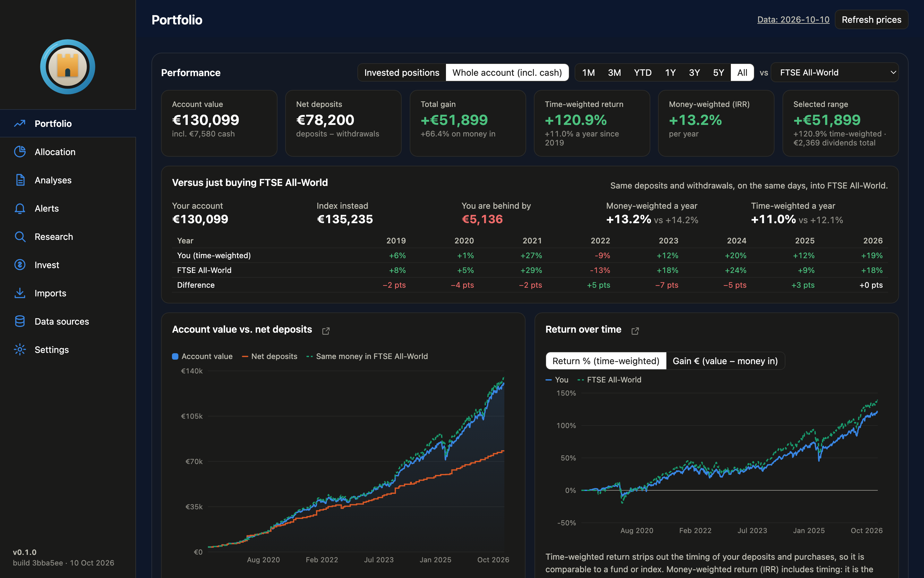Switch to Gain € (value – money in)
924x578 pixels.
(x=725, y=361)
